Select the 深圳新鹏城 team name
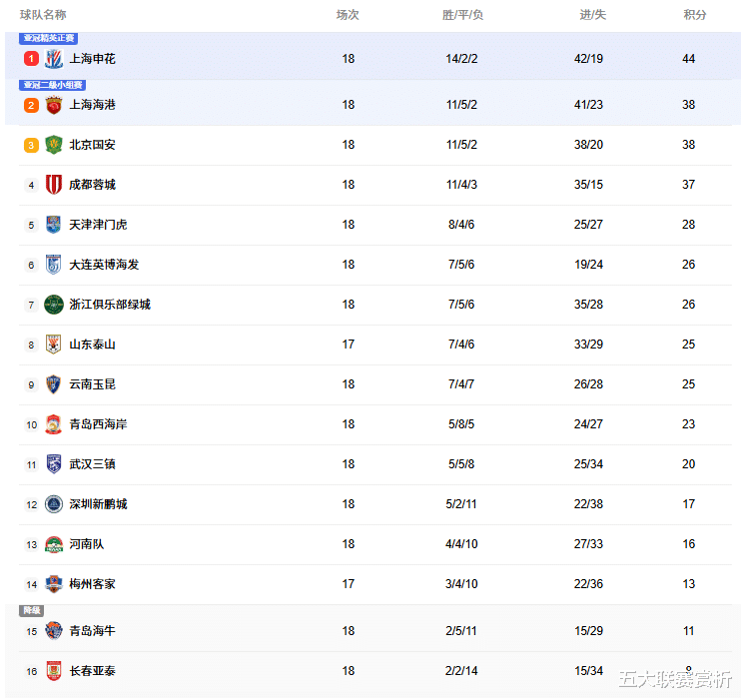 pos(98,504)
